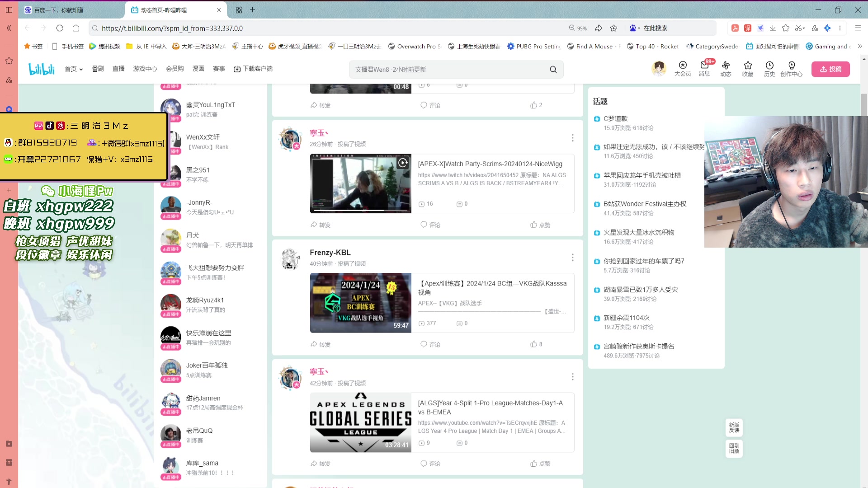Open topic 新疆余震1104次
This screenshot has height=488, width=868.
pyautogui.click(x=627, y=318)
